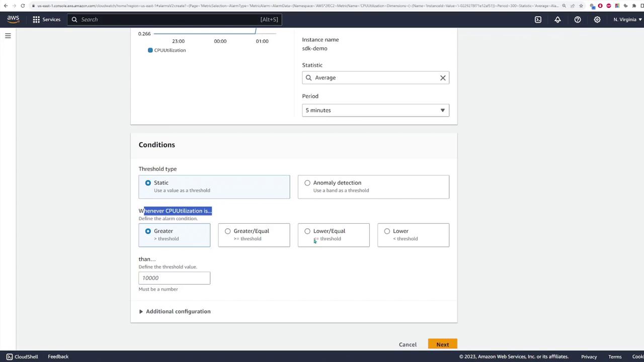Open the settings gear in AWS header
Viewport: 644px width, 362px height.
point(597,19)
